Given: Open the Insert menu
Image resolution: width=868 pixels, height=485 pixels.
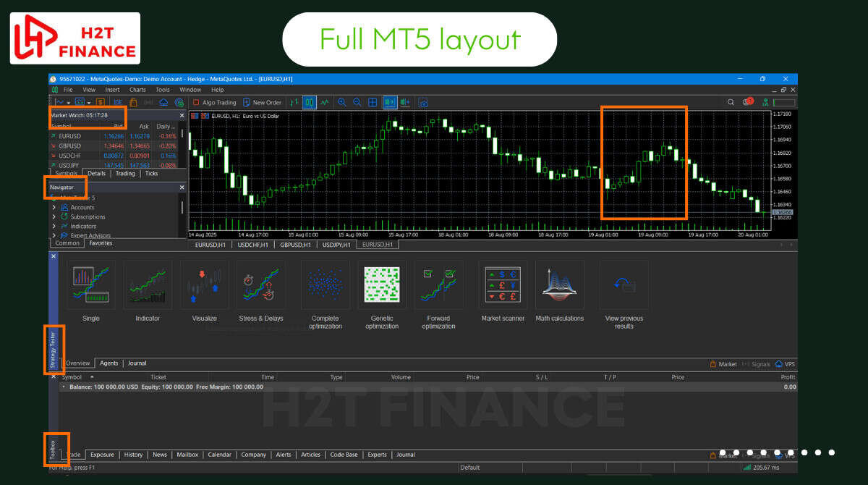Looking at the screenshot, I should tap(112, 90).
